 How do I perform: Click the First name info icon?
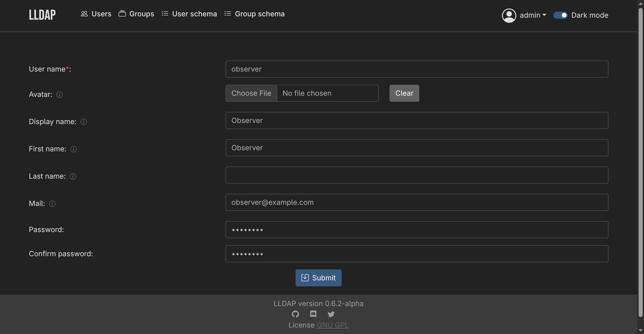tap(74, 149)
